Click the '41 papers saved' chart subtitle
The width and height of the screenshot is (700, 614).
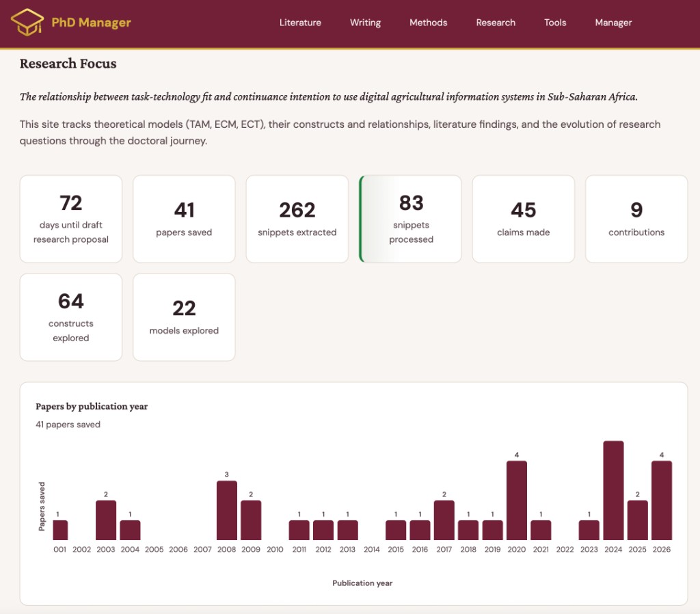coord(68,424)
